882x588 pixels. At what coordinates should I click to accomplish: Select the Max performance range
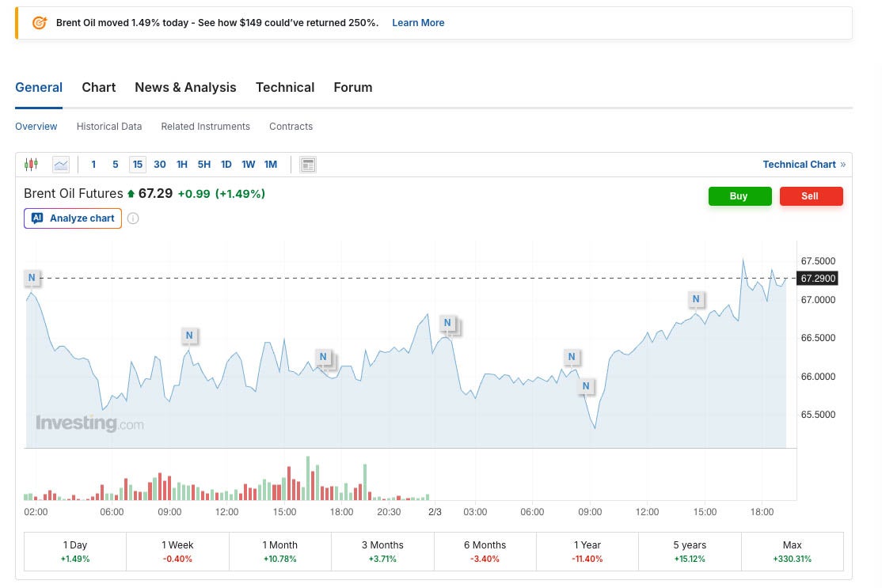click(792, 552)
